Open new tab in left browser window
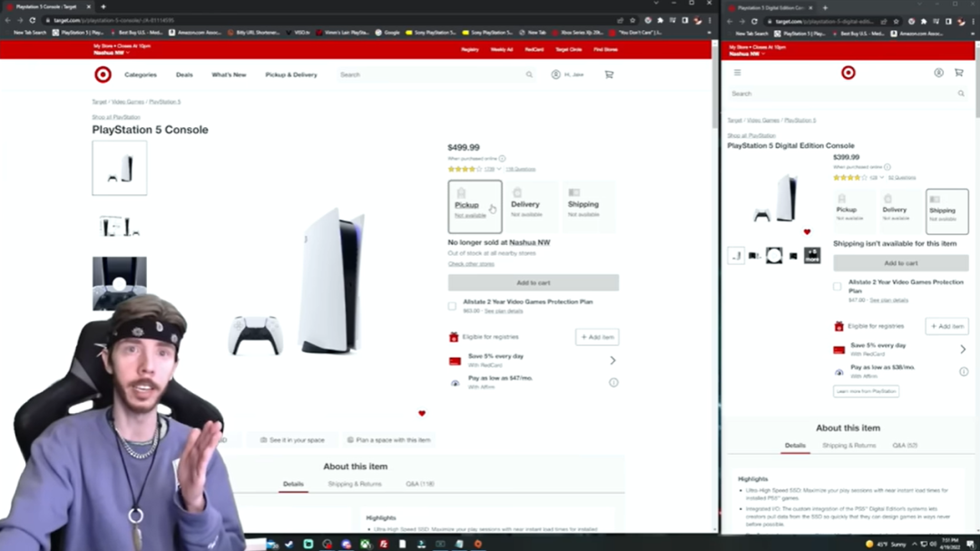The image size is (980, 551). pos(103,7)
